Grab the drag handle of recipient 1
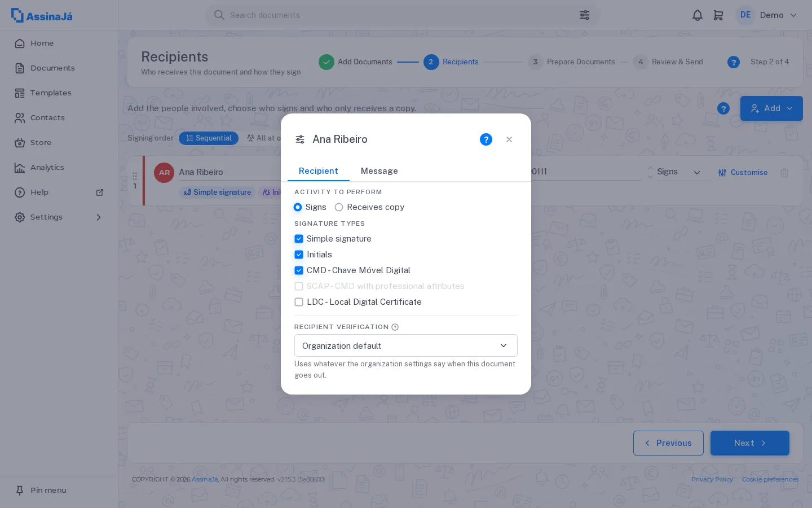Image resolution: width=812 pixels, height=508 pixels. (135, 176)
